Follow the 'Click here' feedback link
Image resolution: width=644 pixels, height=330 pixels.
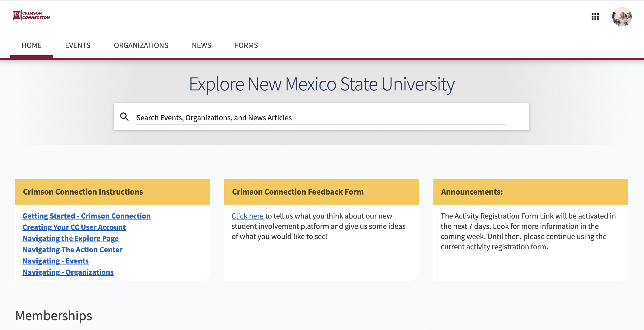[247, 216]
